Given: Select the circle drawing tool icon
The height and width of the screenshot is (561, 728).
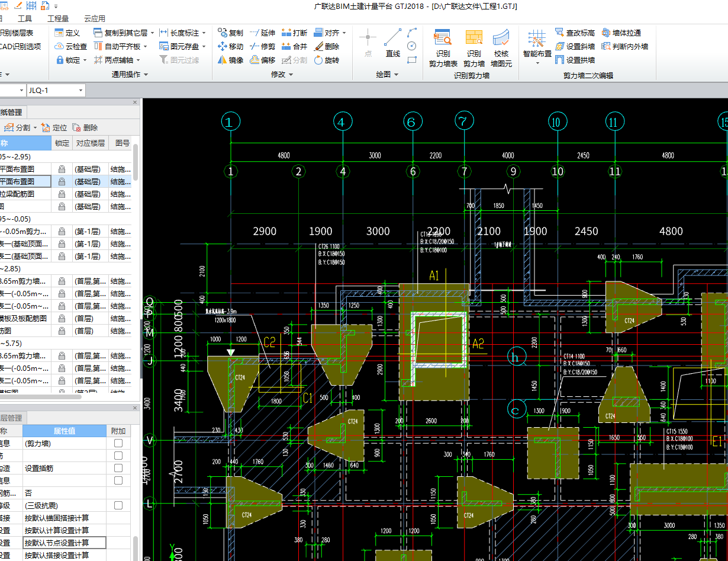Looking at the screenshot, I should 412,46.
